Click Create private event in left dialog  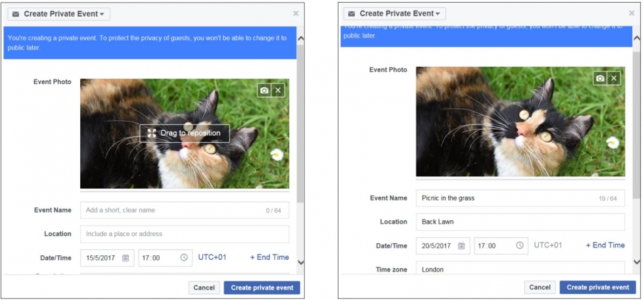pos(262,287)
